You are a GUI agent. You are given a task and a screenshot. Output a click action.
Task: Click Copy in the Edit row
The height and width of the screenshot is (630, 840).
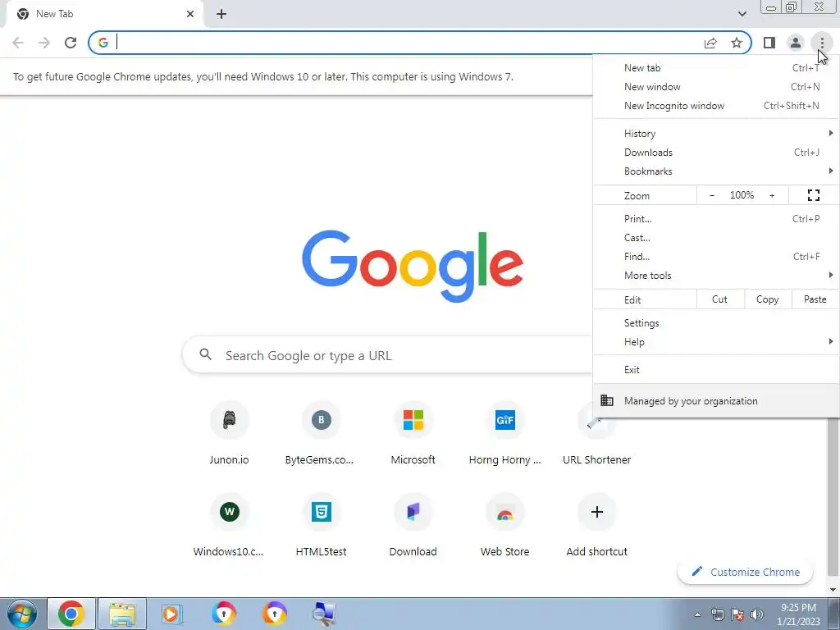coord(768,299)
